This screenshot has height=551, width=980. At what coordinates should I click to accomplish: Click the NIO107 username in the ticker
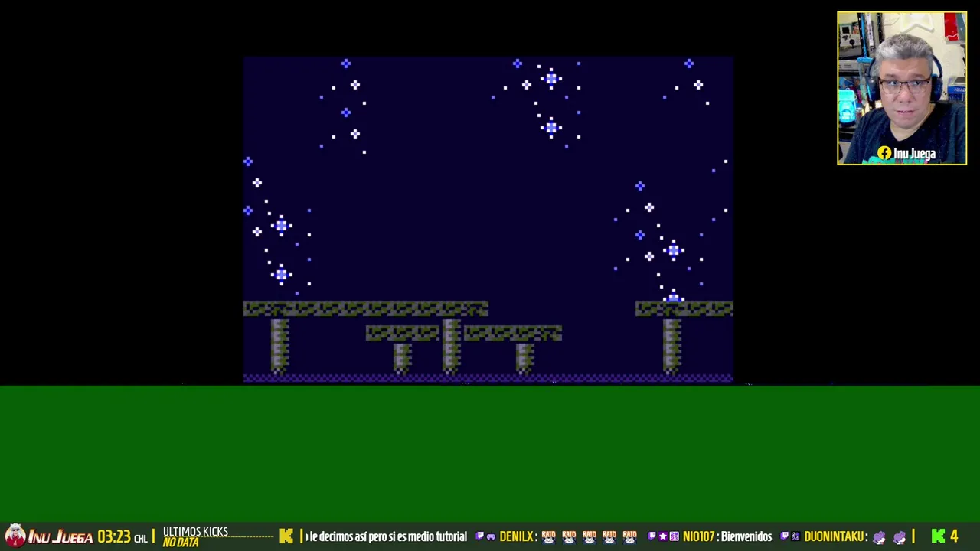[x=699, y=536]
